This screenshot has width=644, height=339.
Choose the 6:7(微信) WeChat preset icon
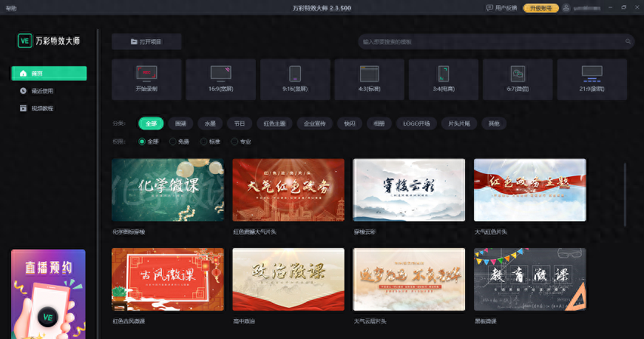click(518, 73)
